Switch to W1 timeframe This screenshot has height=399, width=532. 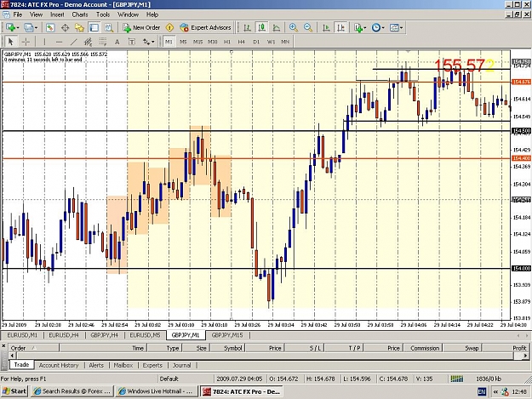tap(271, 42)
